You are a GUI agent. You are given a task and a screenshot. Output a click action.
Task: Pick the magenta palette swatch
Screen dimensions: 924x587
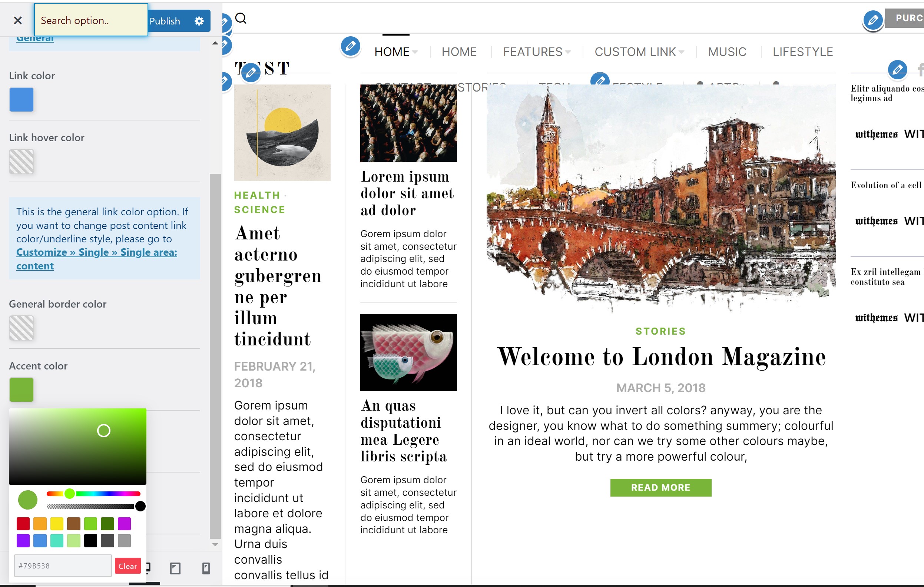click(x=124, y=524)
